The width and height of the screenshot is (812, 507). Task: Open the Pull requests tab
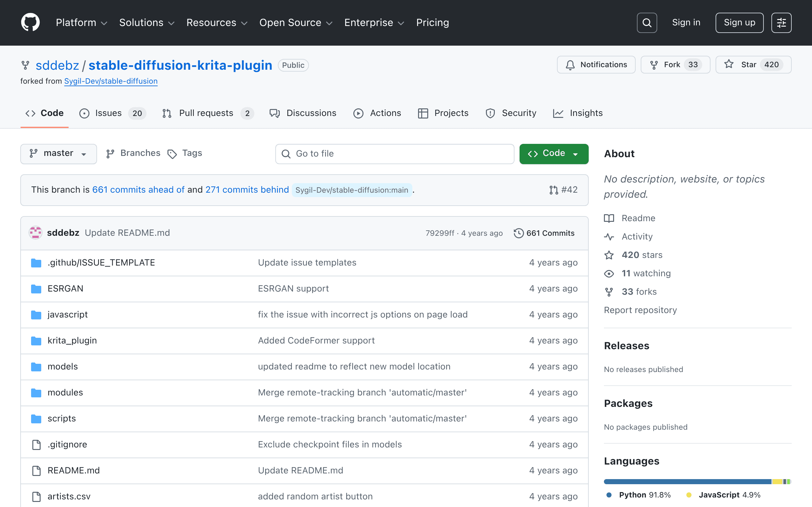coord(208,113)
